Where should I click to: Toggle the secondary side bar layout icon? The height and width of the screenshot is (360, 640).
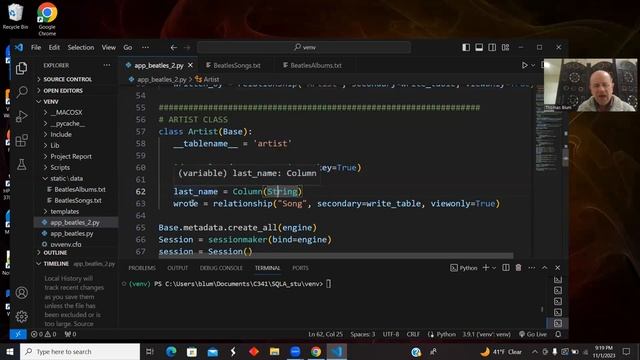pos(492,47)
